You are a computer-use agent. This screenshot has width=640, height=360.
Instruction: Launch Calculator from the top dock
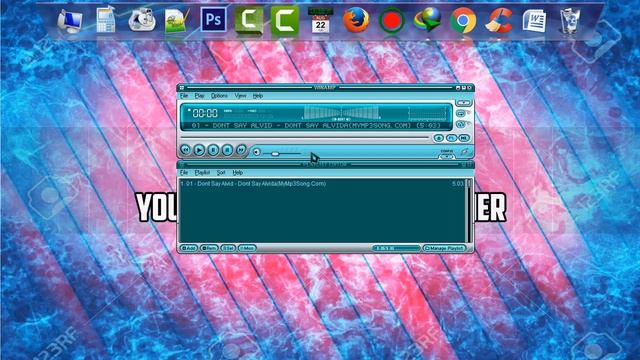(106, 20)
